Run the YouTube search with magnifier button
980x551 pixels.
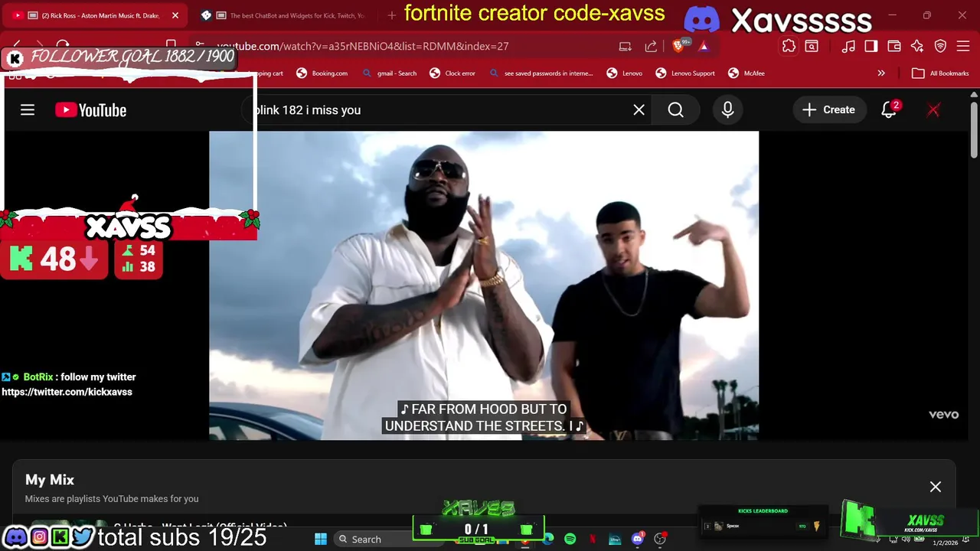click(x=675, y=110)
